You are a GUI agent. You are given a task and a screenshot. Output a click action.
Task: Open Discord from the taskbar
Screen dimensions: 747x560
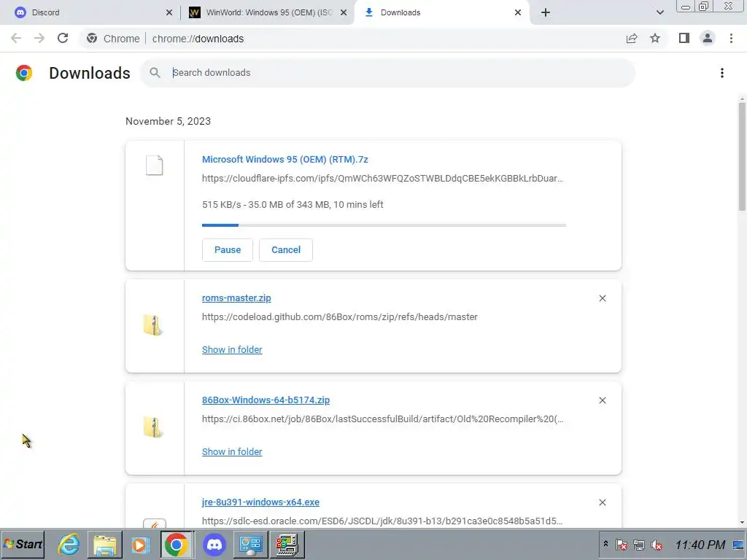[214, 544]
